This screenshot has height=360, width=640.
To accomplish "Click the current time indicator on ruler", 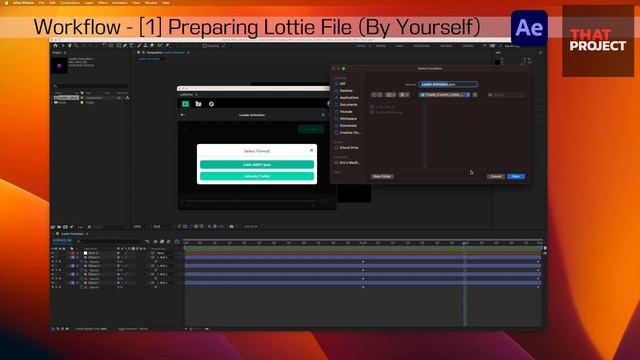I will [464, 243].
